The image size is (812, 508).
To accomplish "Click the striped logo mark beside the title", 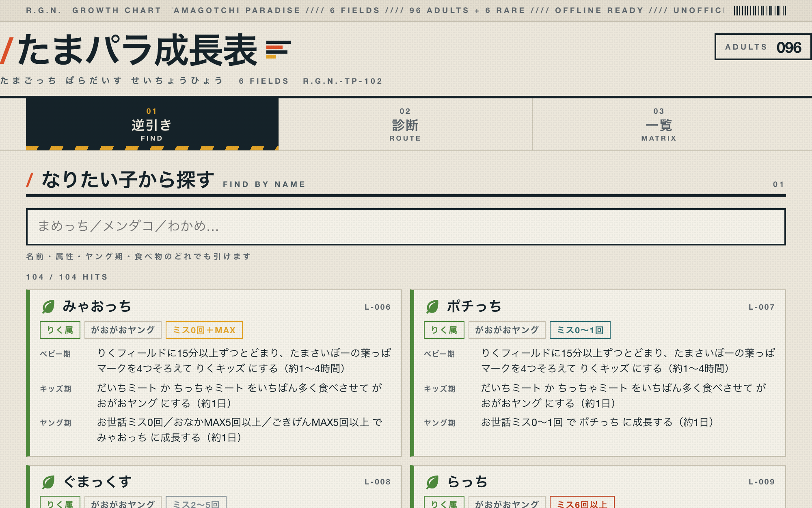I will tap(279, 49).
